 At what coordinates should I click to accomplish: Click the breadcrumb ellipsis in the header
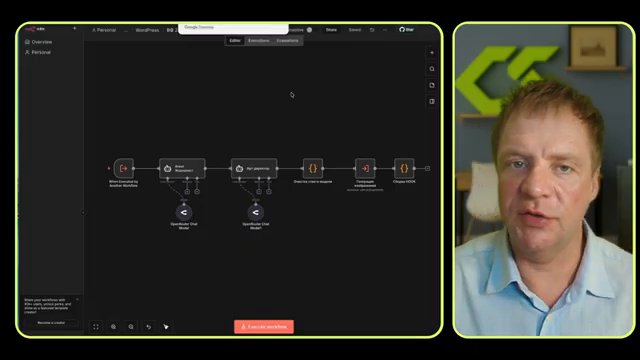(126, 30)
